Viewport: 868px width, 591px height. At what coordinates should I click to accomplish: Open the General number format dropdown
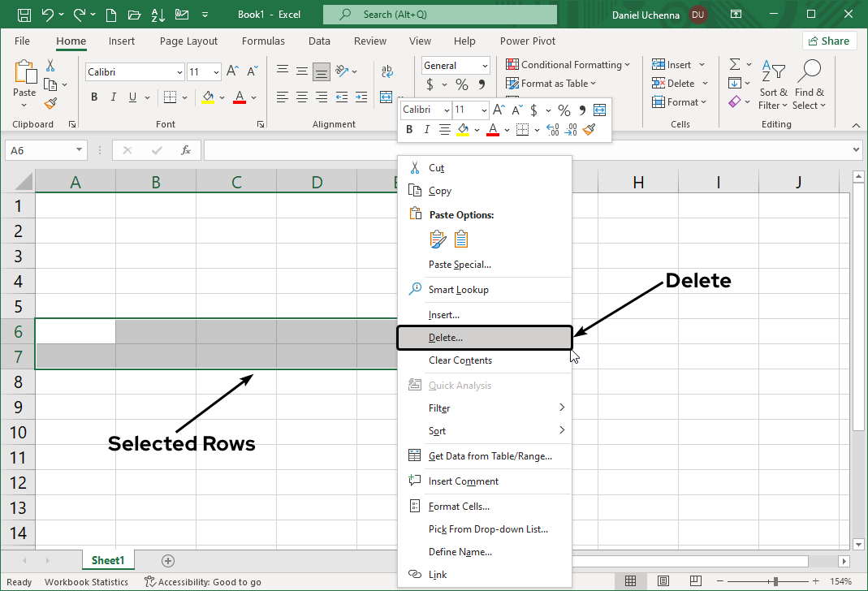[485, 66]
